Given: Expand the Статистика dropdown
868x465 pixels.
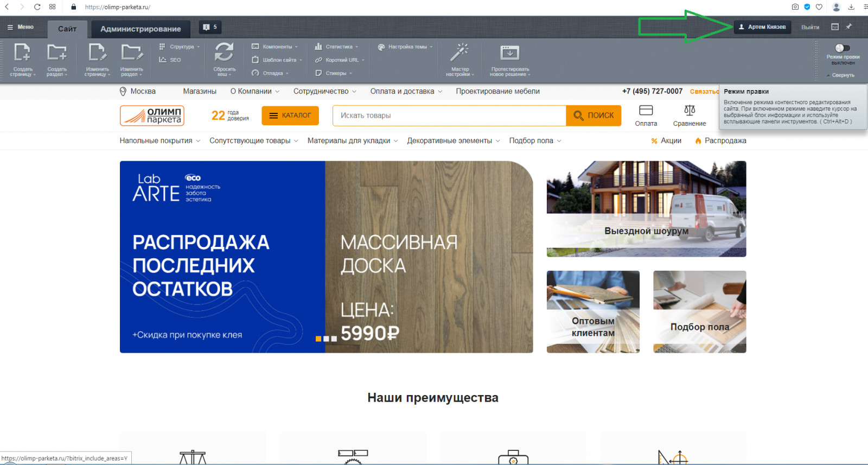Looking at the screenshot, I should coord(337,47).
